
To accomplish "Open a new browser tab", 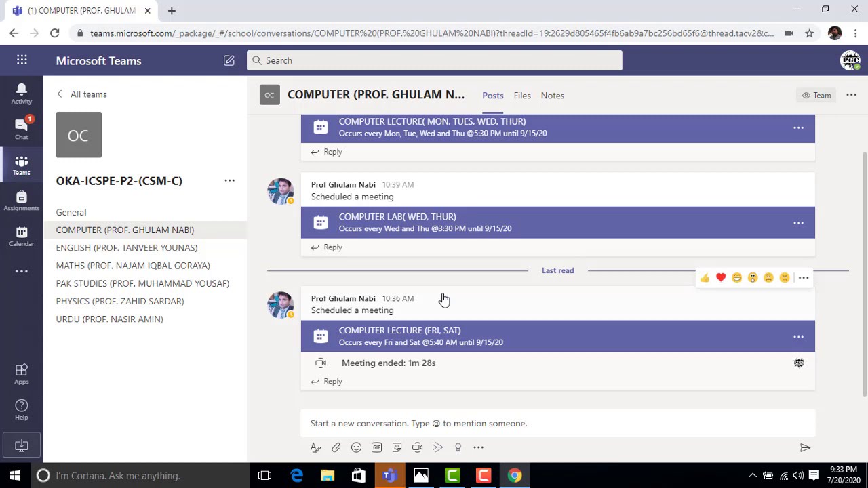I will click(172, 11).
